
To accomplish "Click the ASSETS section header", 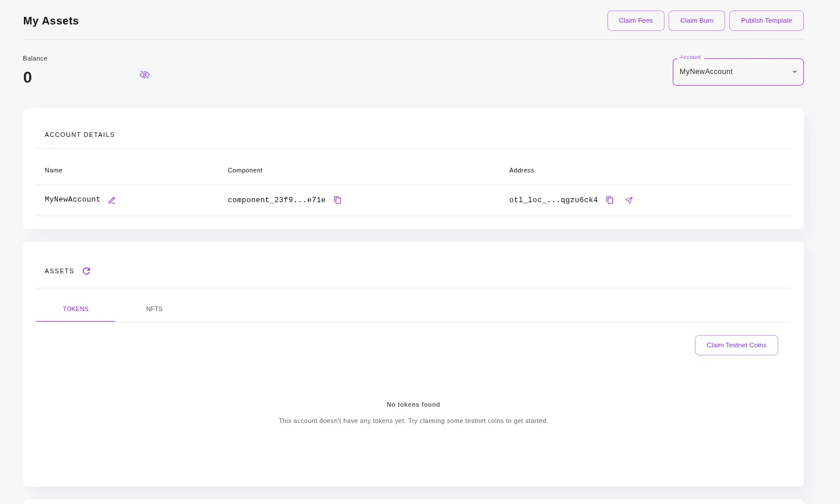I will [59, 271].
